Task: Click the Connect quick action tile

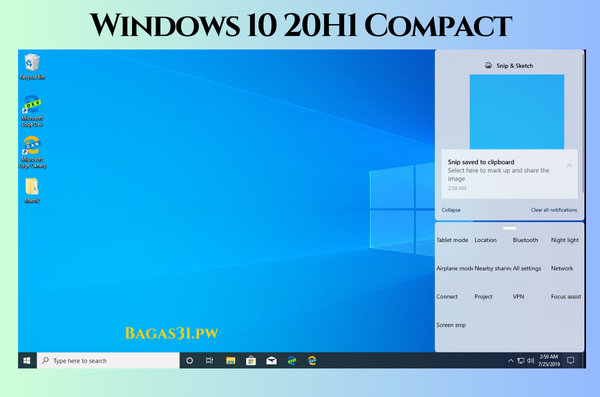Action: pos(447,297)
